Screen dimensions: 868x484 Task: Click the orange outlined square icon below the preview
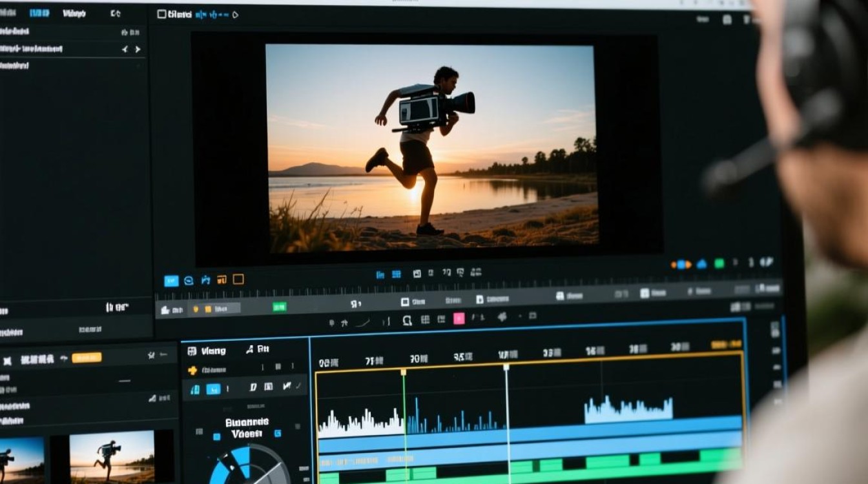[x=238, y=279]
